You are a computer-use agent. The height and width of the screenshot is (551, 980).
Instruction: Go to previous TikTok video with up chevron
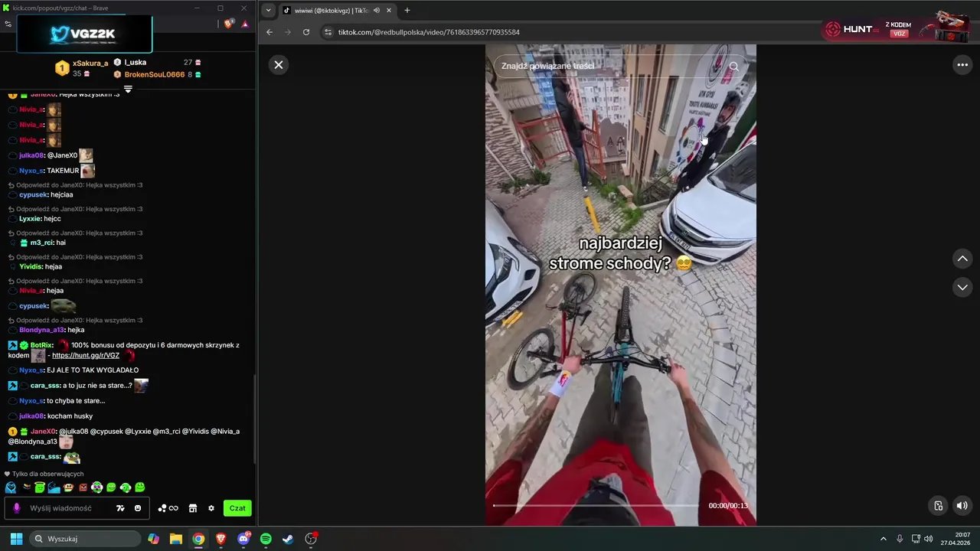[x=962, y=259]
